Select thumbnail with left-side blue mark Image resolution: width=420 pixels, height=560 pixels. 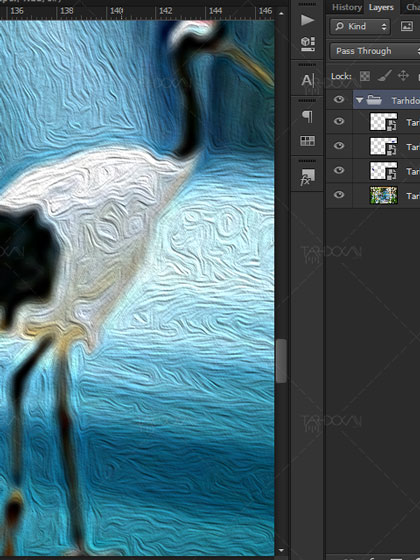coord(383,171)
